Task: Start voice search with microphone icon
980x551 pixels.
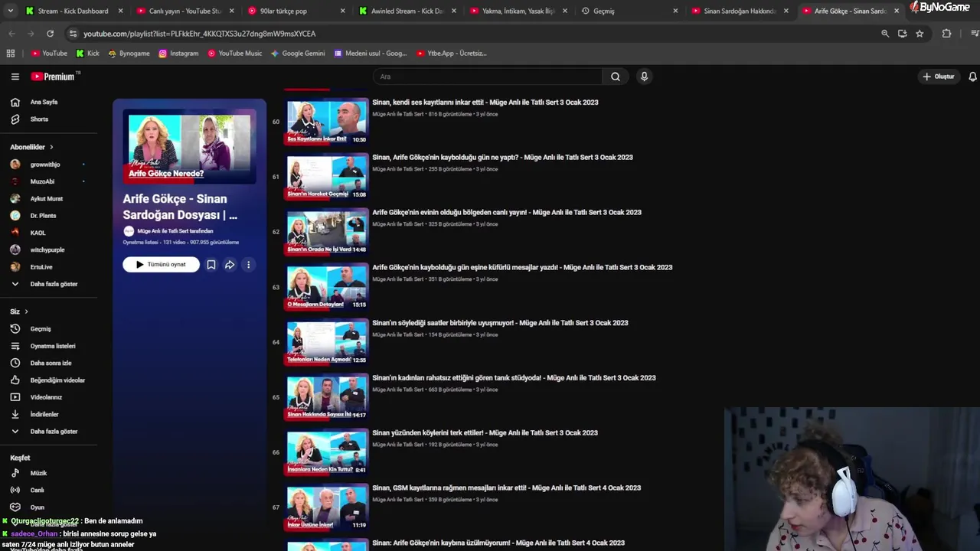Action: pos(644,77)
